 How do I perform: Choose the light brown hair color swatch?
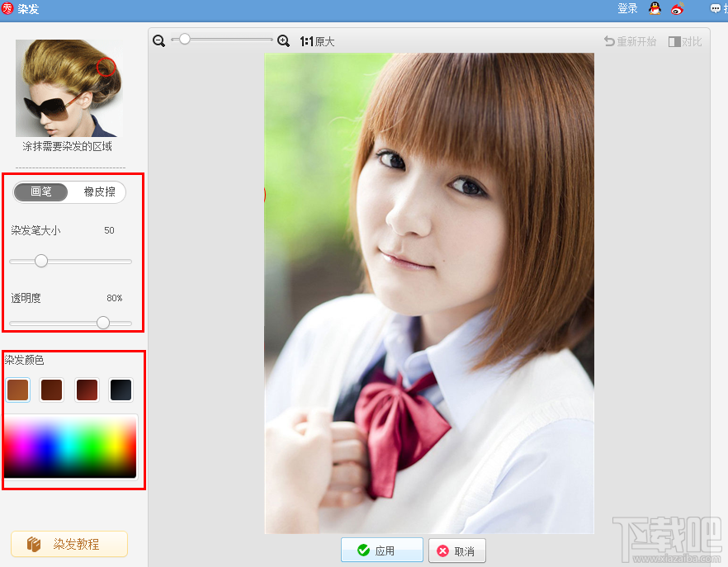[x=18, y=390]
